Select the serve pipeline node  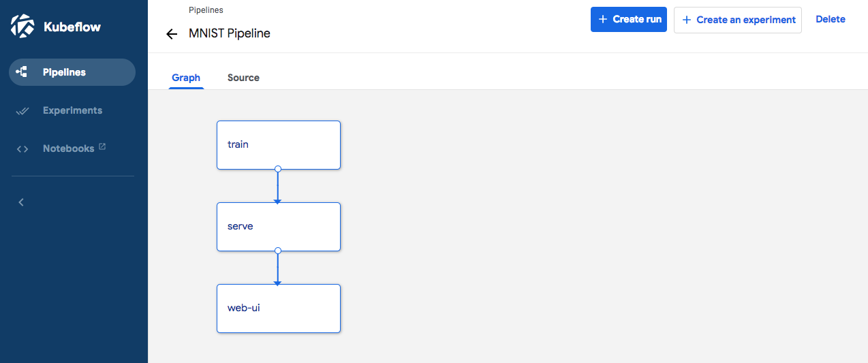click(x=278, y=226)
